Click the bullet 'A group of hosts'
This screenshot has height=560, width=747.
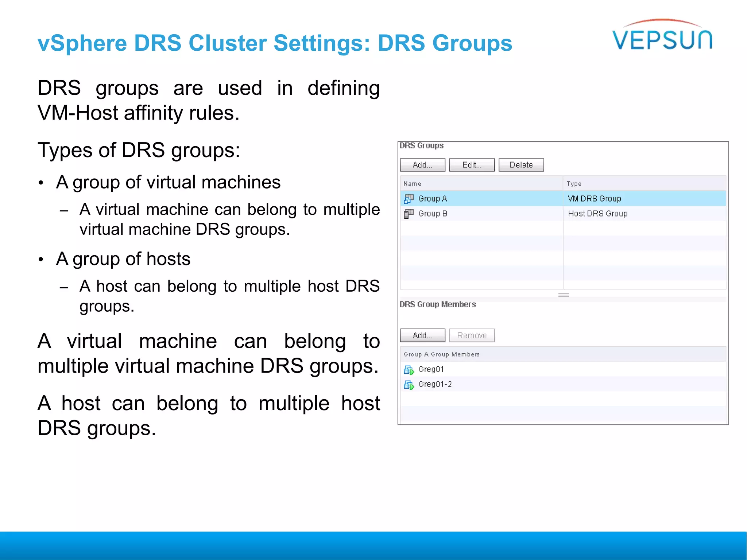point(123,259)
